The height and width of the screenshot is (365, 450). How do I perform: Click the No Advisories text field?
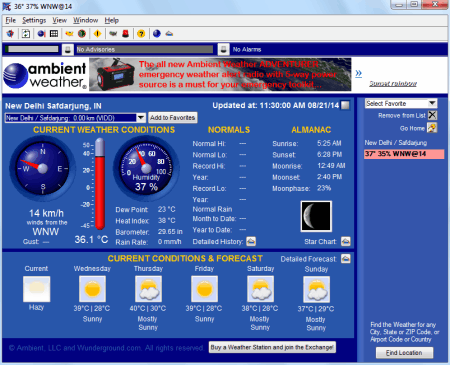[x=145, y=49]
